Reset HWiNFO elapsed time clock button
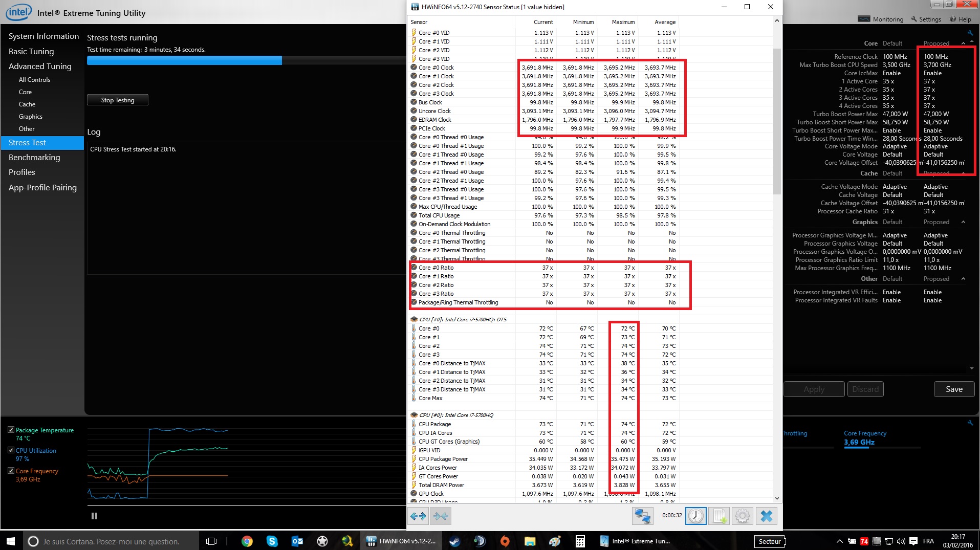 [x=696, y=516]
